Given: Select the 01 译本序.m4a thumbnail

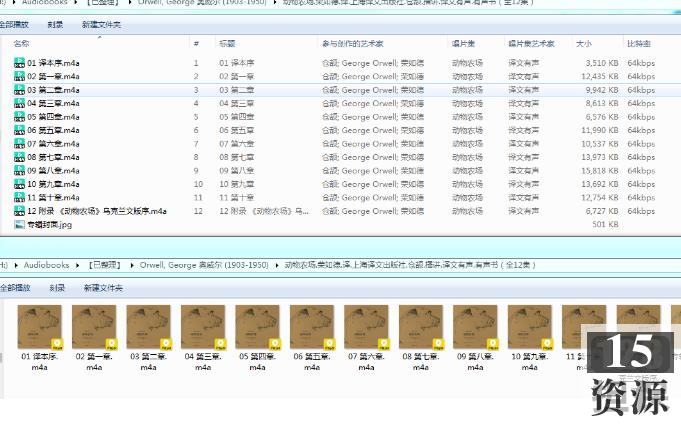Looking at the screenshot, I should (40, 327).
